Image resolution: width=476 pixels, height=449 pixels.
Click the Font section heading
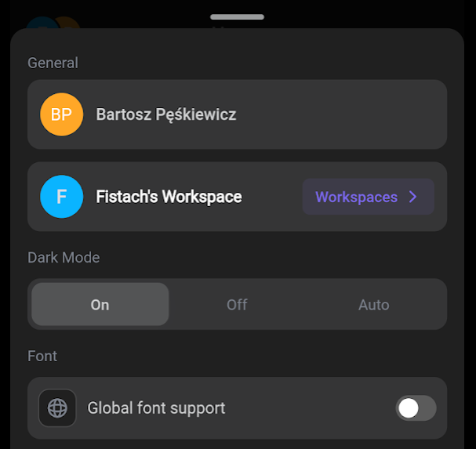[42, 357]
